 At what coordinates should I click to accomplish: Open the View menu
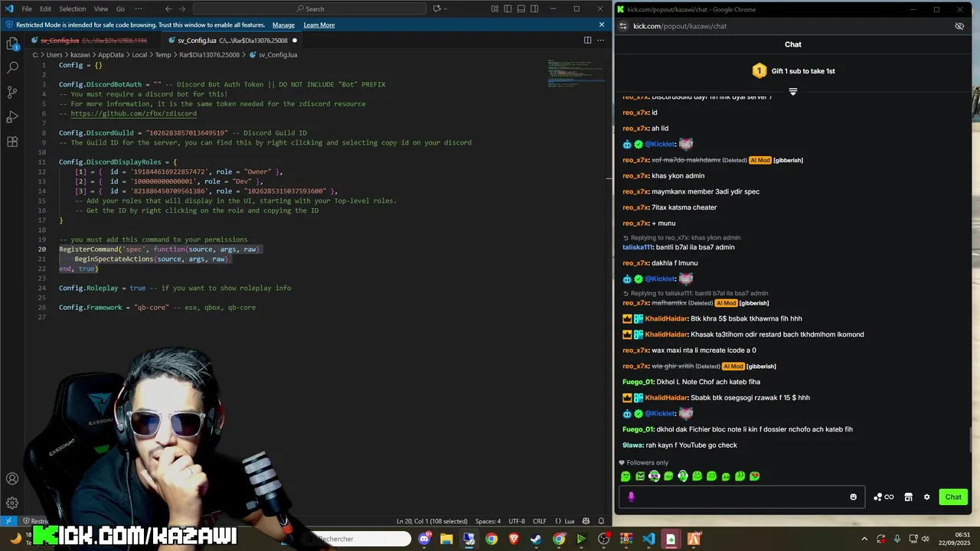(x=101, y=8)
